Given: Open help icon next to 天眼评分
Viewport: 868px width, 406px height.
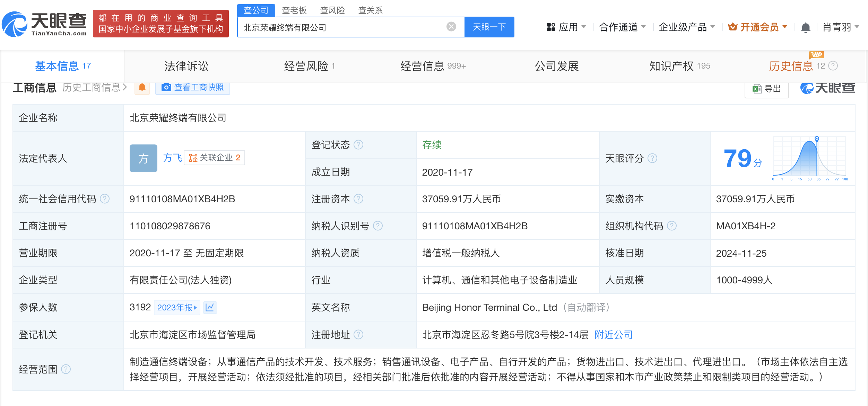Looking at the screenshot, I should coord(652,158).
